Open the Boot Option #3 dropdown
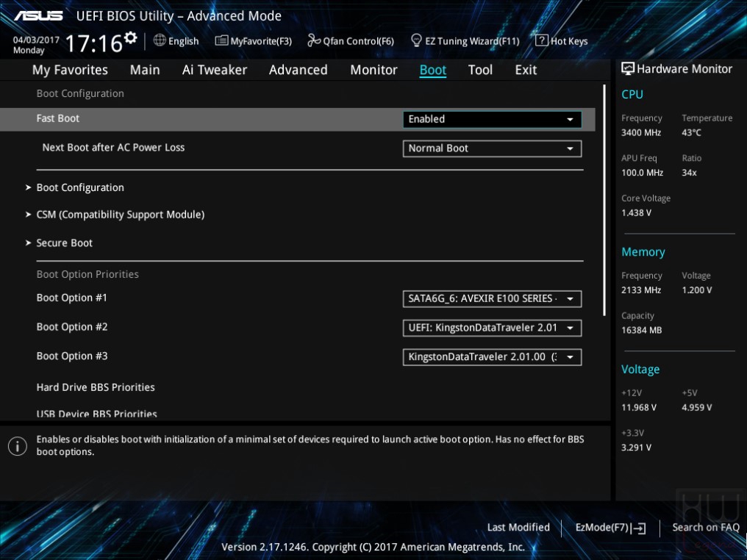Screen dimensions: 747x560 point(492,357)
